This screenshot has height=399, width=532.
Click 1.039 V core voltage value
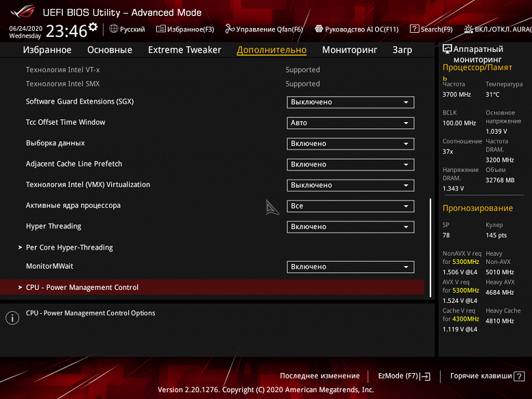click(x=496, y=132)
